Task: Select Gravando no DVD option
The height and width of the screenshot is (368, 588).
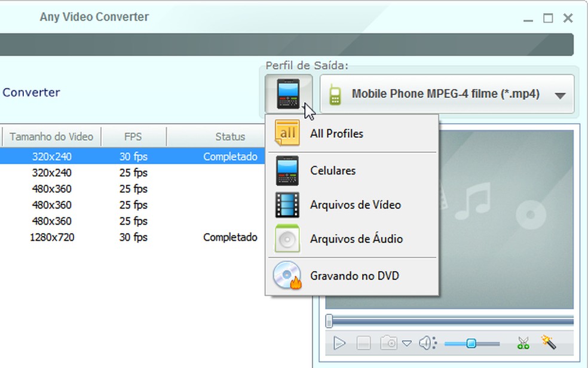Action: tap(352, 275)
